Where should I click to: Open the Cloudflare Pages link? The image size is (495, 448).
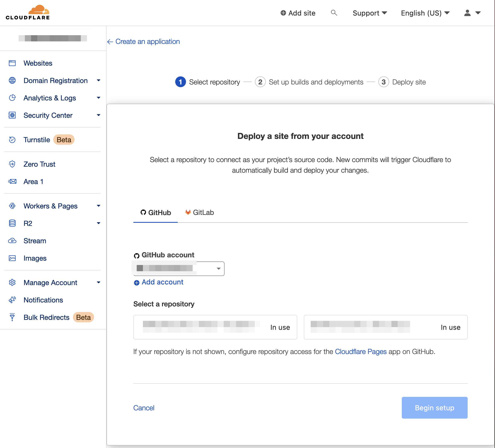pyautogui.click(x=361, y=352)
